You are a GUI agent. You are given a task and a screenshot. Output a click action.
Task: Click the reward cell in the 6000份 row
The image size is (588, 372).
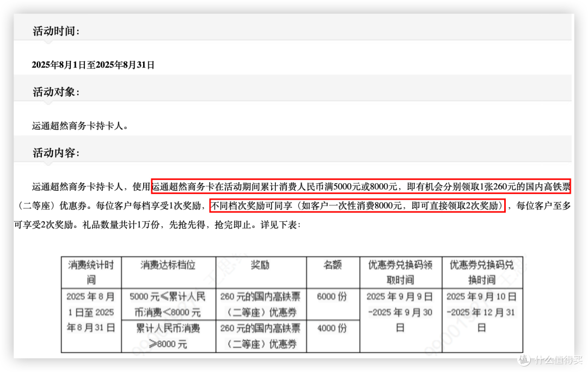(x=261, y=304)
